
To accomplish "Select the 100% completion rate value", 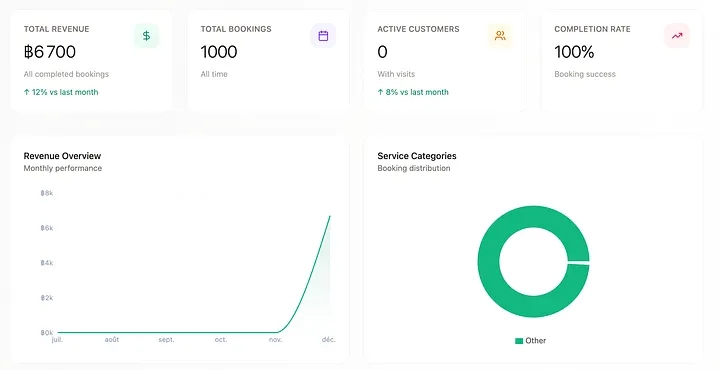I will [574, 52].
